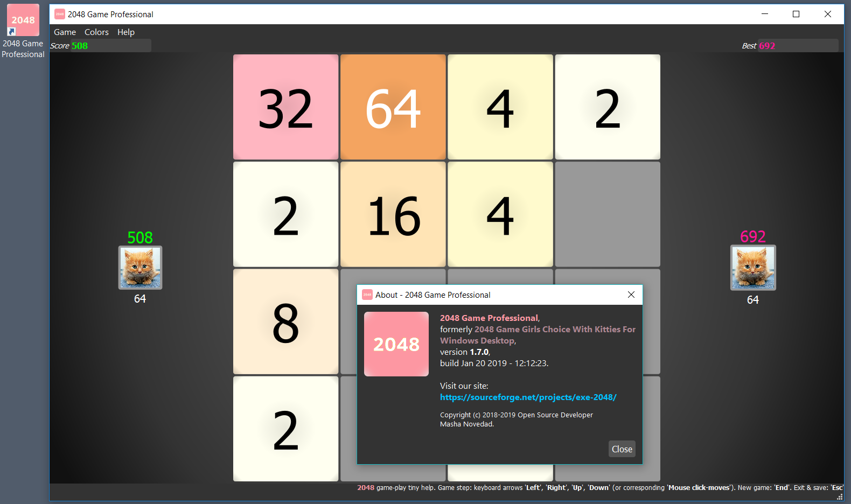The width and height of the screenshot is (851, 504).
Task: Click the 16 tile
Action: pos(393,214)
